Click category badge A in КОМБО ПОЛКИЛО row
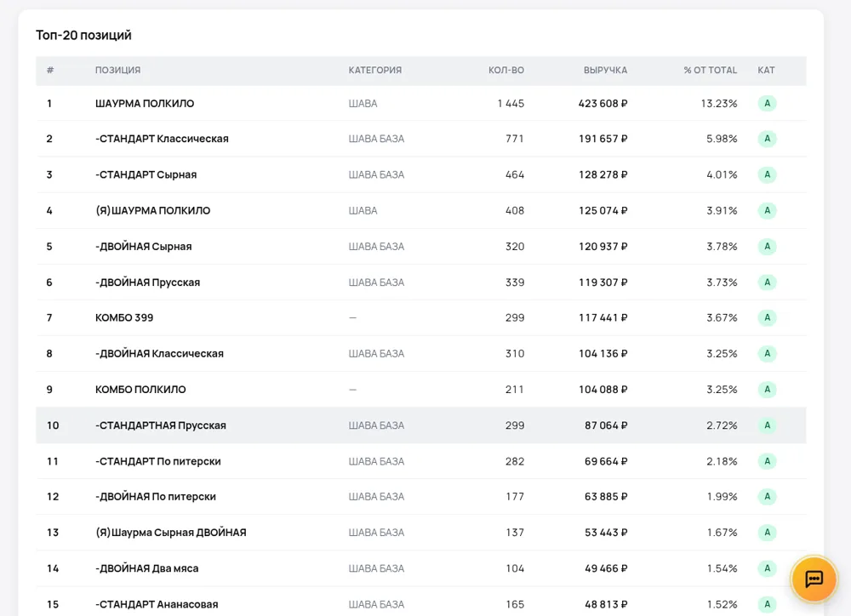Screen dimensions: 851x616 pyautogui.click(x=767, y=389)
